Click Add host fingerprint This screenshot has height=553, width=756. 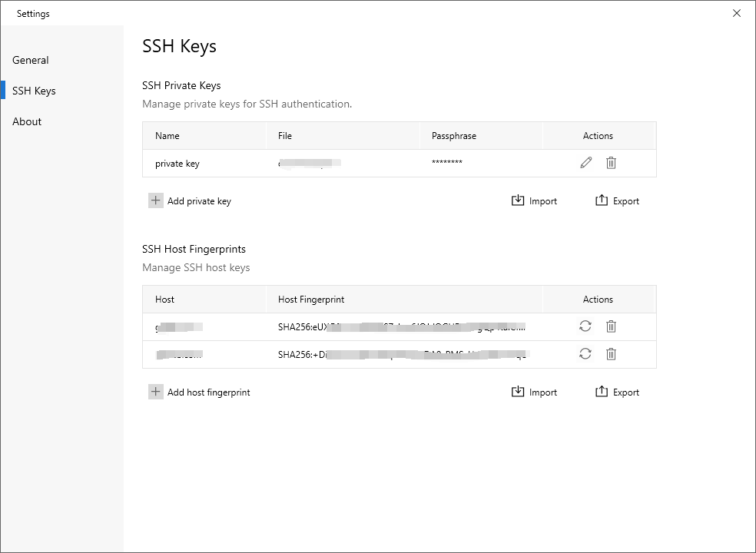[207, 392]
